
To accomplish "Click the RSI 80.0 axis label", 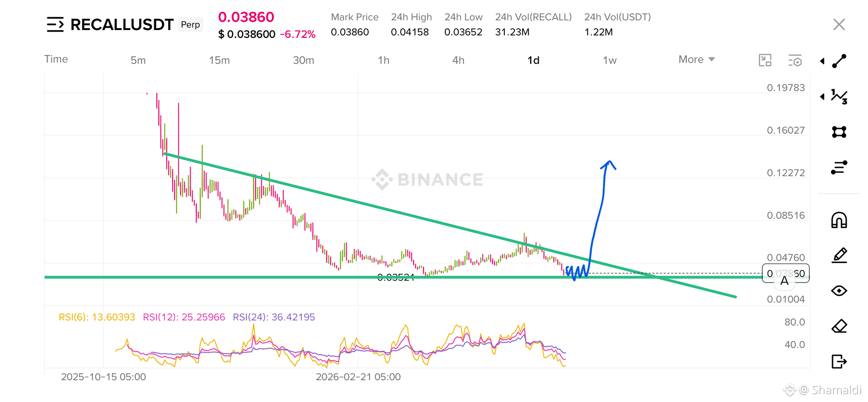I will click(x=795, y=322).
